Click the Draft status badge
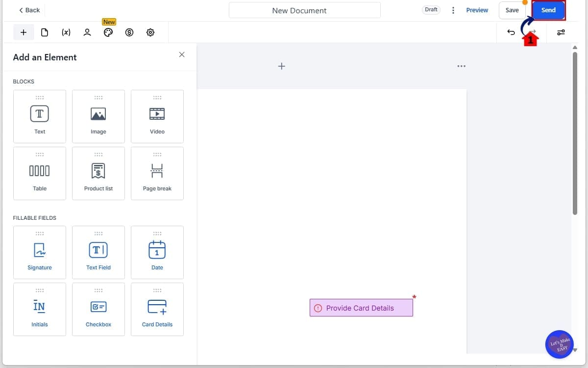Viewport: 588px width, 368px height. tap(431, 10)
